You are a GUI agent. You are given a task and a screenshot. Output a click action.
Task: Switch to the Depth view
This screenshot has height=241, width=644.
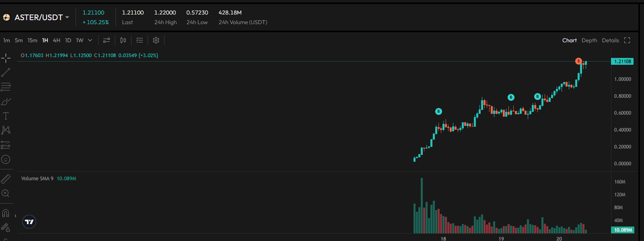point(589,40)
